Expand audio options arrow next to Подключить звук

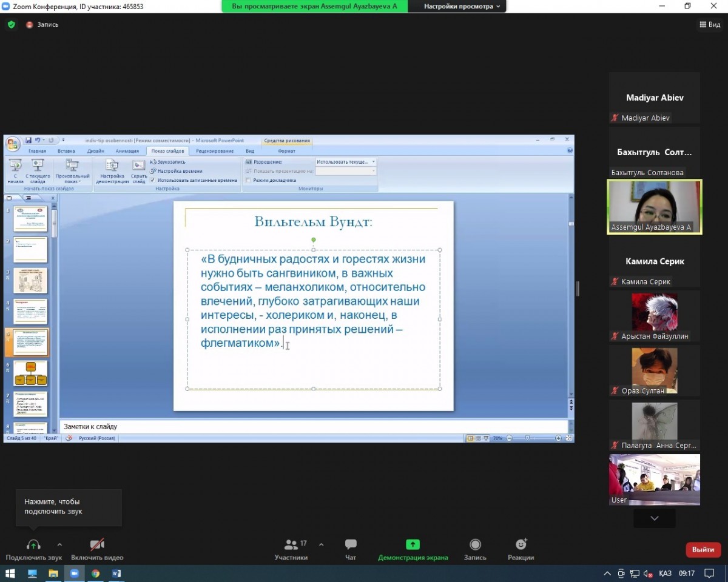[59, 544]
